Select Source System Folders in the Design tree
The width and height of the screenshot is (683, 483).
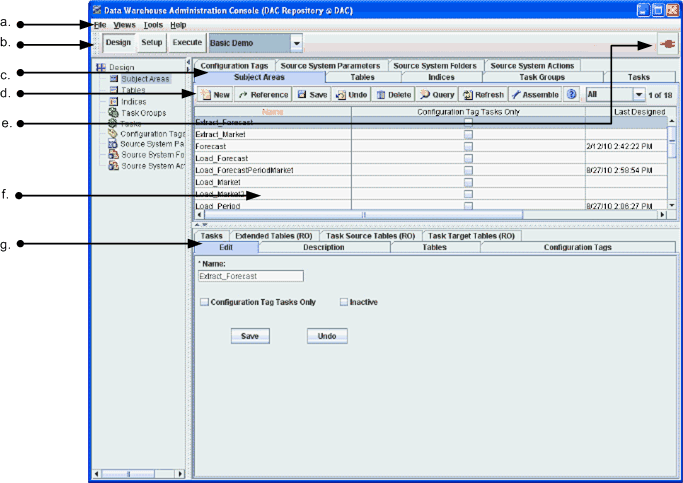click(x=152, y=155)
